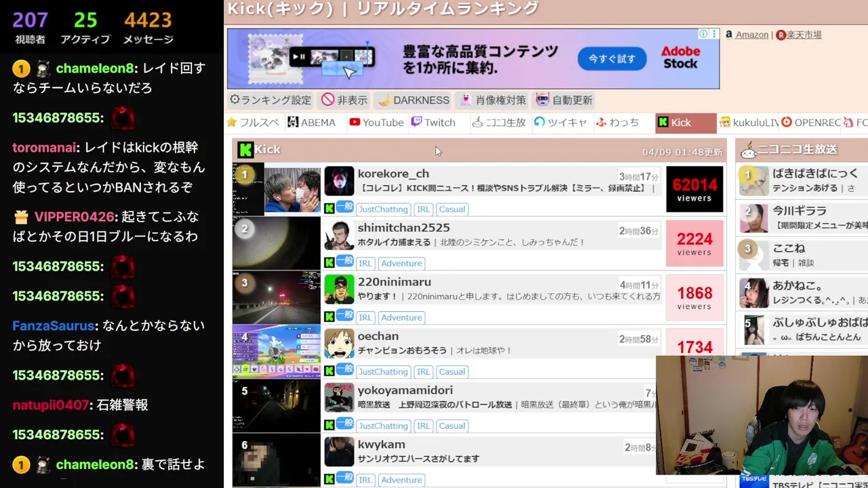Click 今すぐ試す in Adobe Stock ad

tap(612, 59)
